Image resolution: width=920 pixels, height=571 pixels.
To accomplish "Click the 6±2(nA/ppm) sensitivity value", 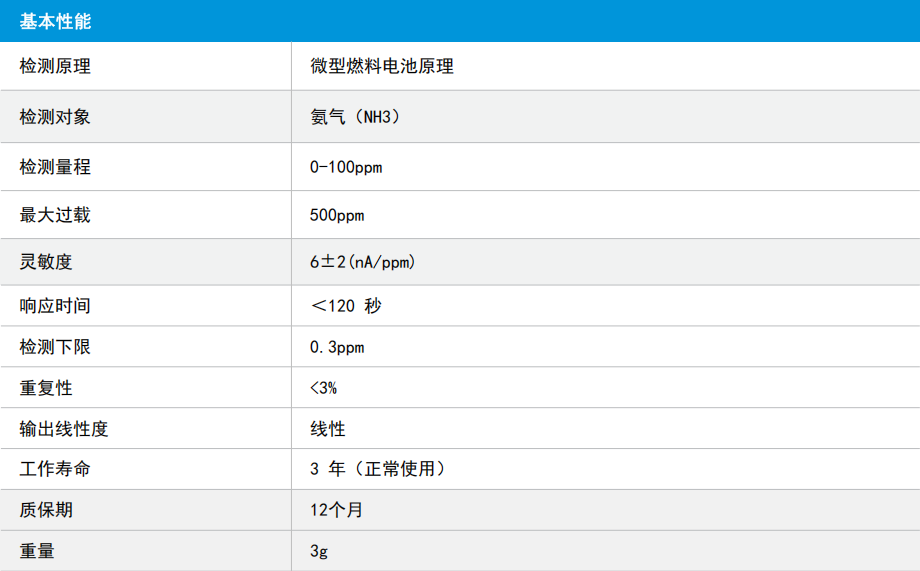I will click(x=363, y=262).
